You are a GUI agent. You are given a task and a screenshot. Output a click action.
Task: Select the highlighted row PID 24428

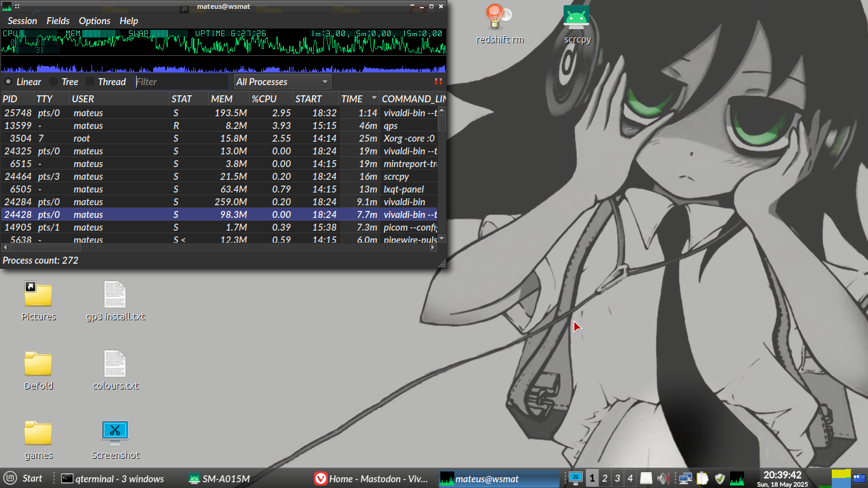click(219, 214)
